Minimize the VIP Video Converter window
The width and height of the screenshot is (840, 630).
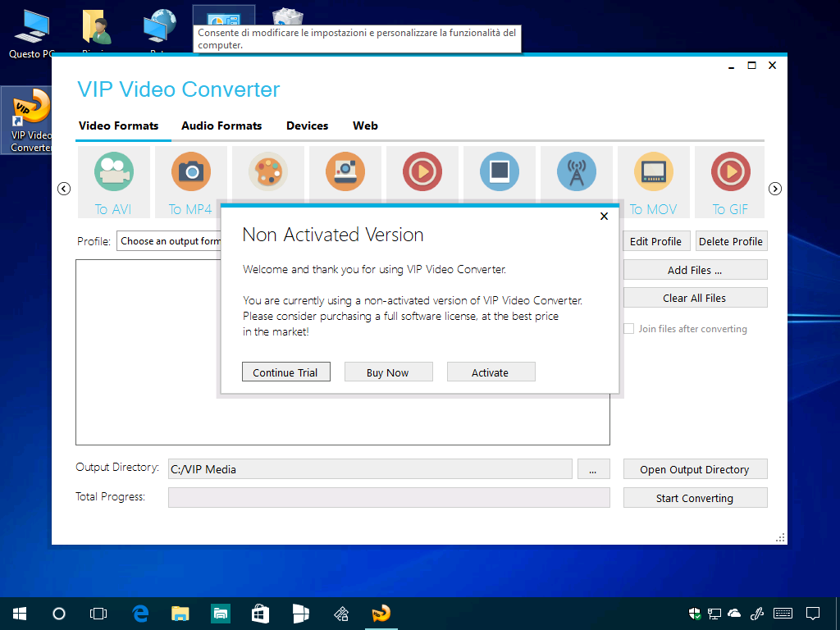[731, 66]
